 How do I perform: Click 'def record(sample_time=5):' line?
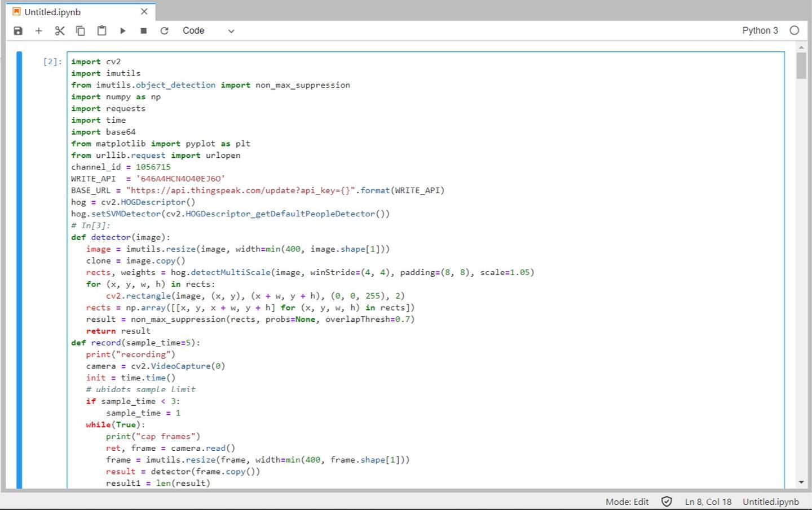coord(135,343)
